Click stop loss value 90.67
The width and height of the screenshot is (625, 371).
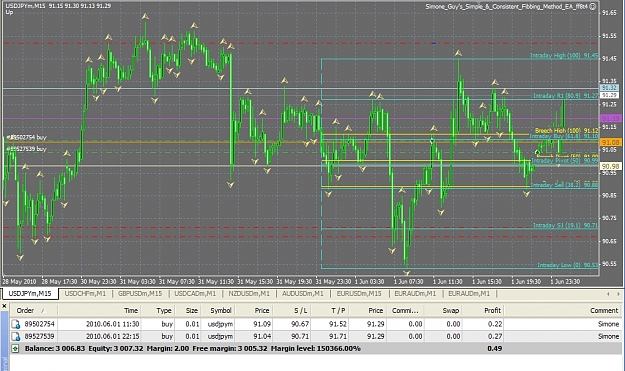(300, 324)
